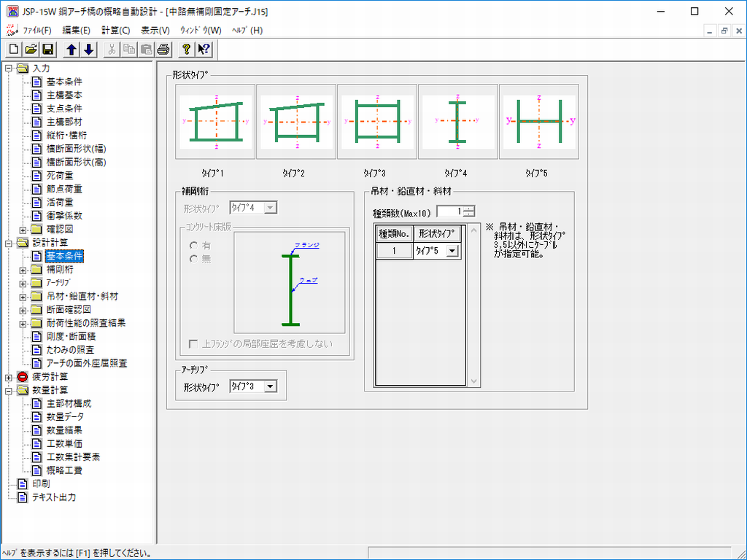This screenshot has height=560, width=747.
Task: Click the yellow question mark help icon
Action: (187, 50)
